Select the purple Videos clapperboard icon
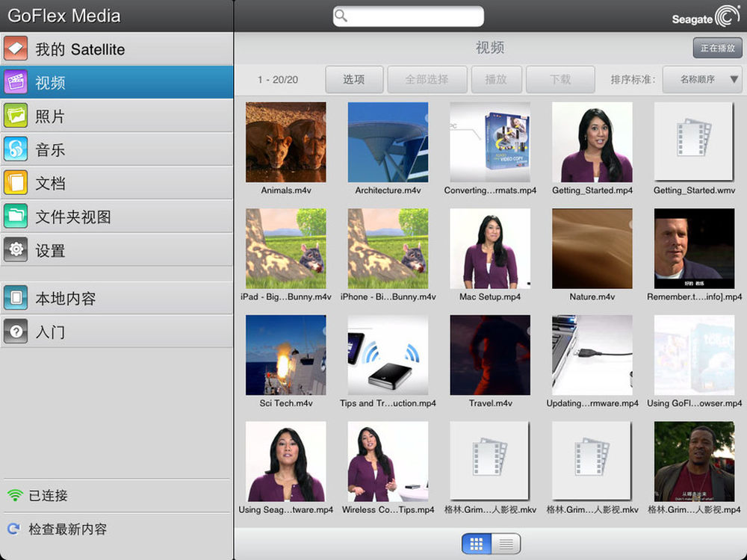Viewport: 747px width, 560px height. pyautogui.click(x=16, y=82)
